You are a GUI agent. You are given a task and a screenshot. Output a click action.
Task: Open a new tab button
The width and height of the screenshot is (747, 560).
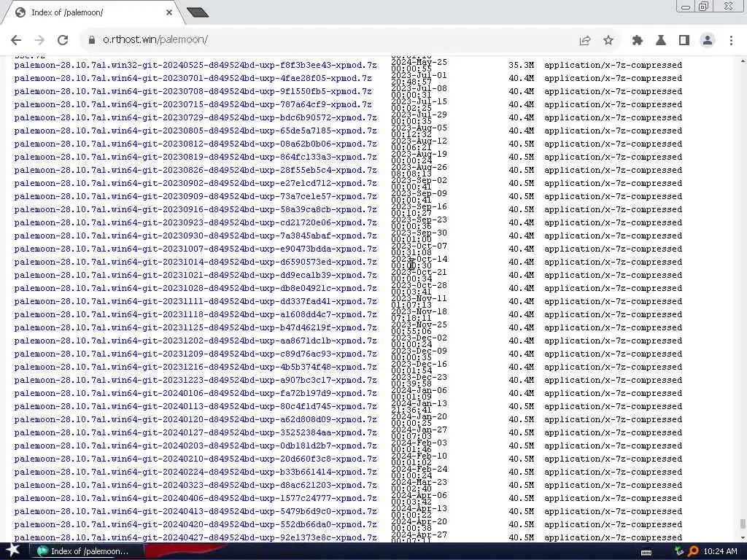[197, 12]
